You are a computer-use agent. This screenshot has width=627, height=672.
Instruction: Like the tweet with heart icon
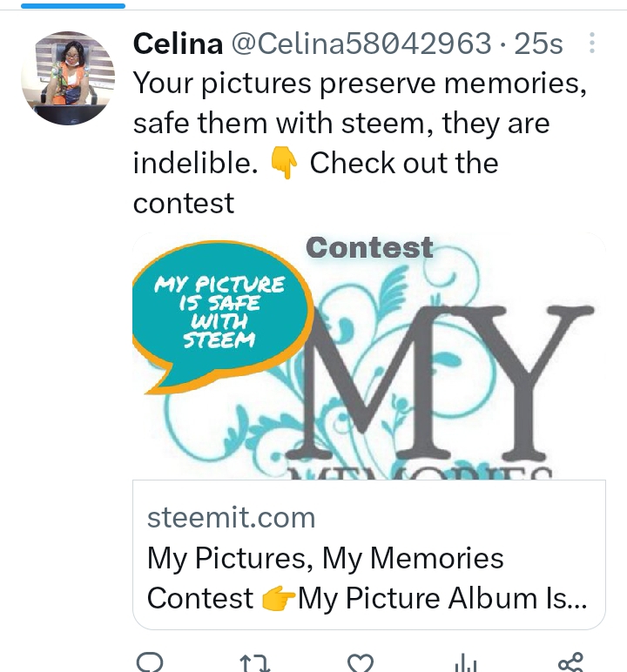[361, 662]
